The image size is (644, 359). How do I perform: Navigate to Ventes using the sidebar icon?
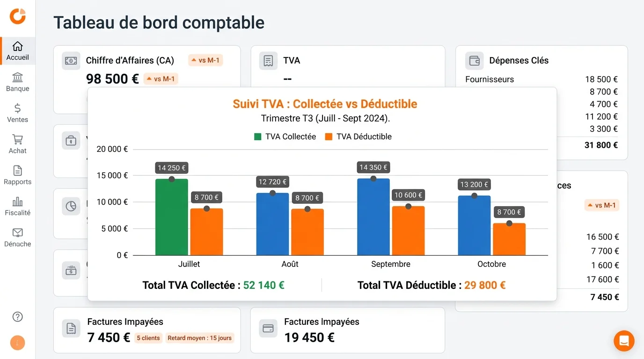[x=17, y=113]
